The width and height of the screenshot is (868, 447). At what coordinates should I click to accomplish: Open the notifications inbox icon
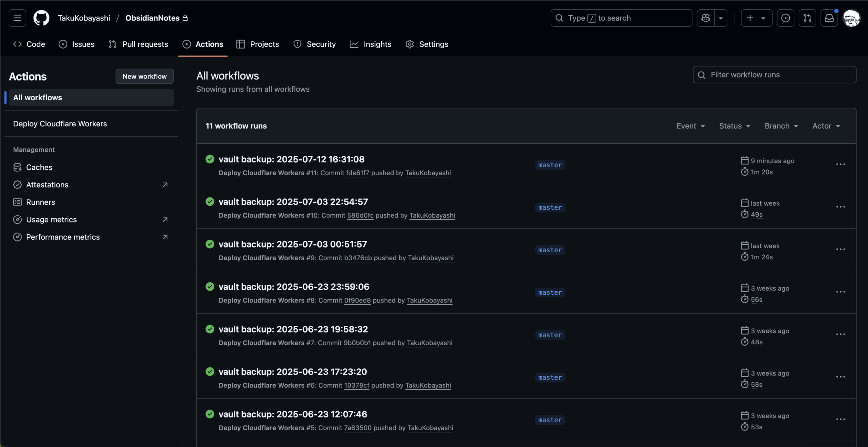(x=829, y=18)
